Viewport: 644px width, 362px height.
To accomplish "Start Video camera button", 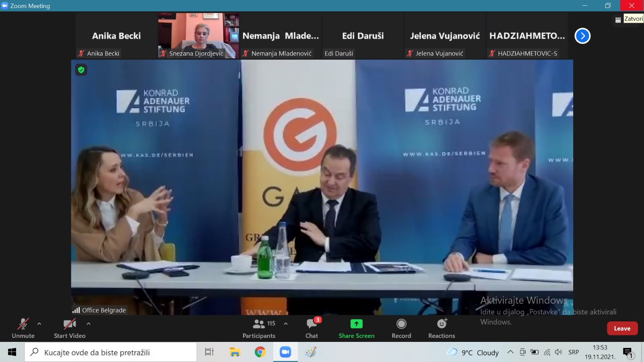I will [x=70, y=328].
